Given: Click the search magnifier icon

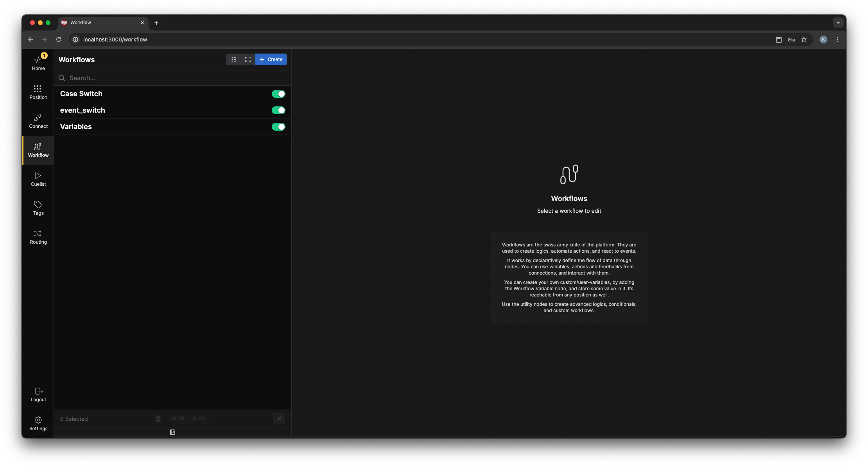Looking at the screenshot, I should (x=62, y=78).
